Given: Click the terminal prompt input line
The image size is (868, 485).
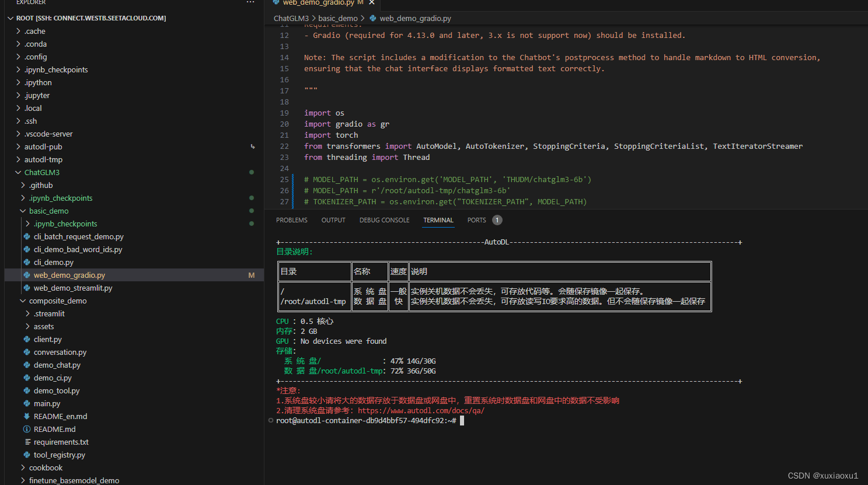Looking at the screenshot, I should [462, 420].
